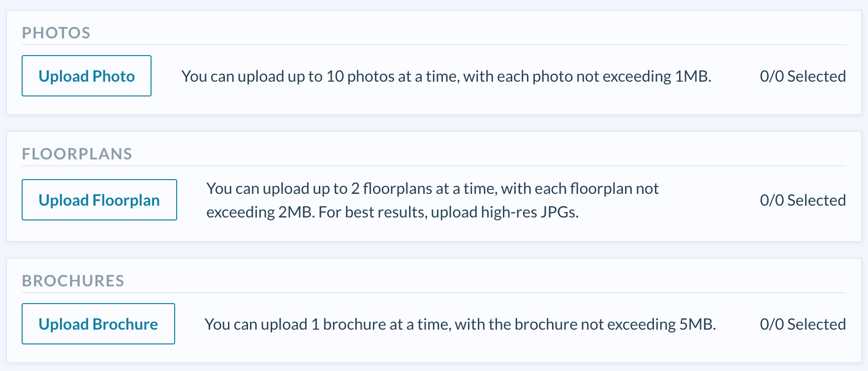Click the 0/0 Selected counter for floorplans
868x371 pixels.
click(803, 200)
